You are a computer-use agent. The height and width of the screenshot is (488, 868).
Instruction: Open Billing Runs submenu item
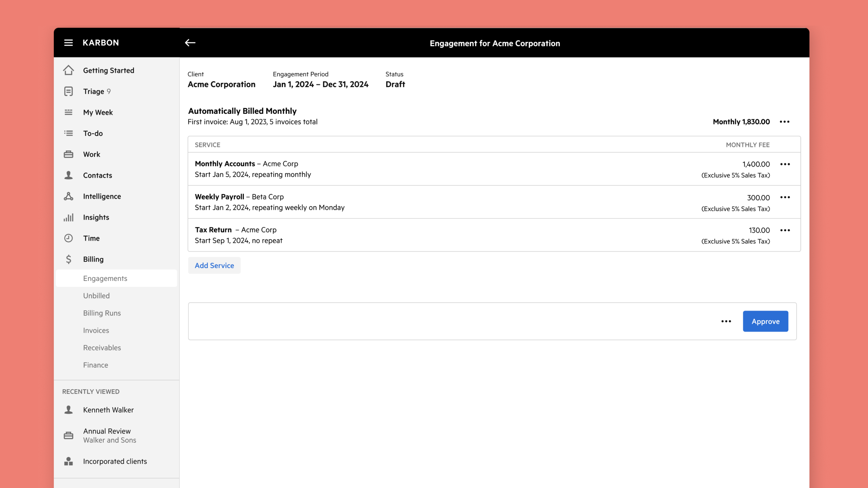pos(102,313)
